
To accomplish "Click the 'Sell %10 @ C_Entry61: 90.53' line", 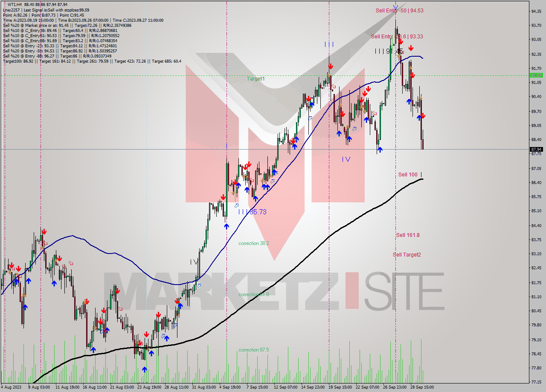I will (62, 35).
